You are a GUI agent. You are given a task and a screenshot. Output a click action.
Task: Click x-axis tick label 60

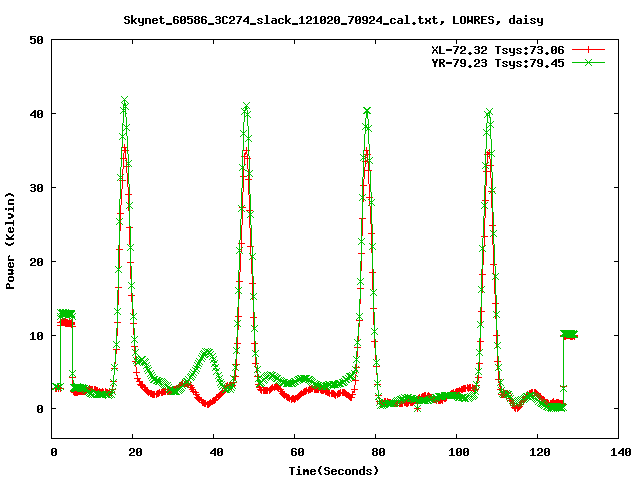[297, 452]
